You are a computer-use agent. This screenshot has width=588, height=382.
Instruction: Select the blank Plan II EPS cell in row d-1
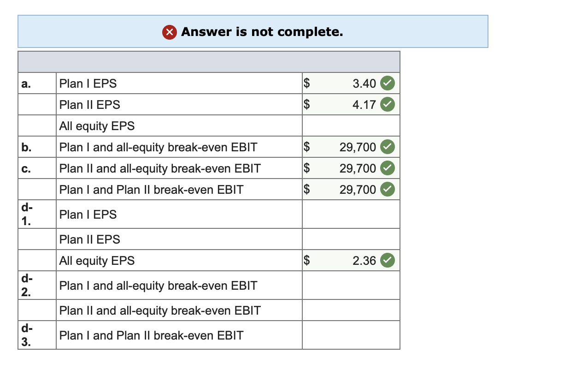coord(351,239)
